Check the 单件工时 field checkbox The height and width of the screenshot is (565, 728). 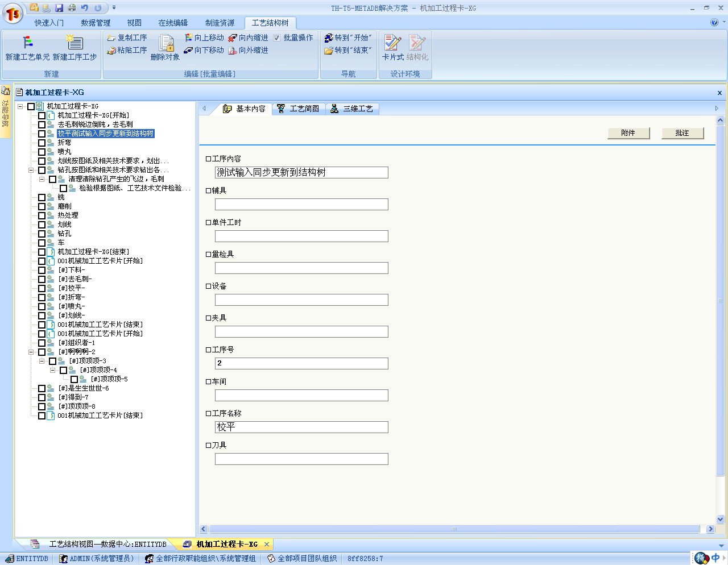tap(208, 223)
